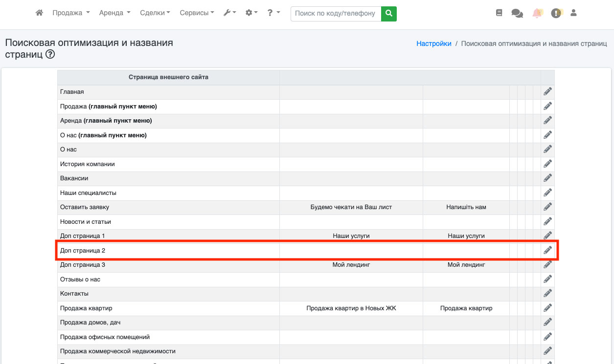Expand the Аренда dropdown menu
This screenshot has width=614, height=364.
coord(114,13)
